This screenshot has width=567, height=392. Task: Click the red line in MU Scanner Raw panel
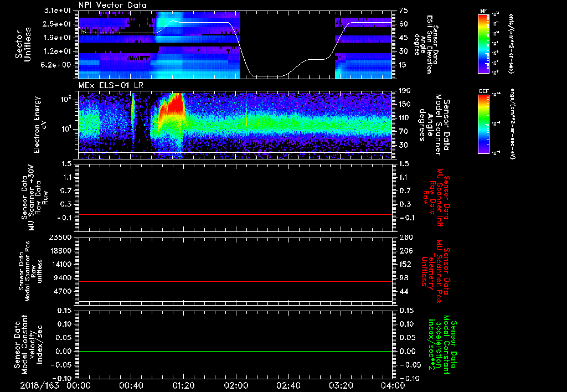[235, 214]
